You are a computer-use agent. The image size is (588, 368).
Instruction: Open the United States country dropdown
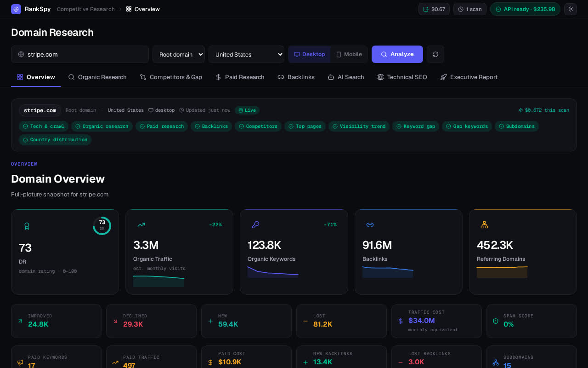coord(247,54)
